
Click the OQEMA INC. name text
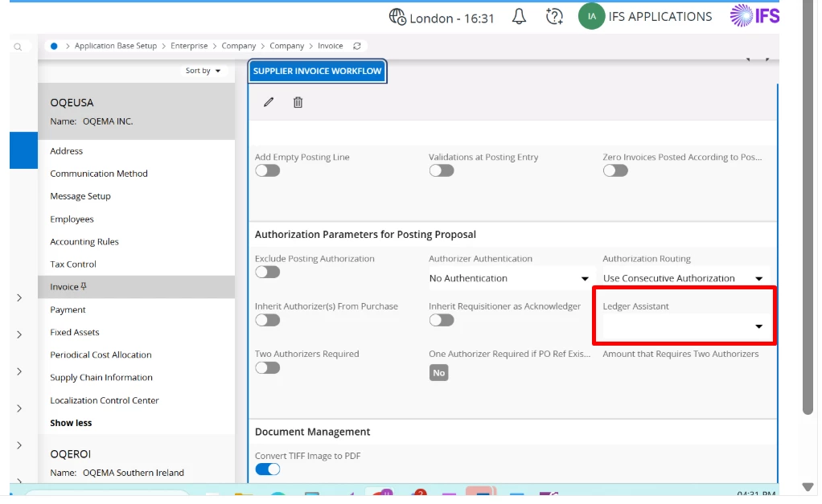click(108, 121)
